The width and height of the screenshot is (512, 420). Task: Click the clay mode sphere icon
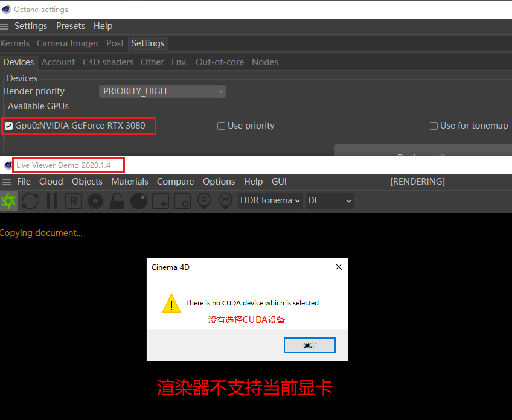(x=139, y=201)
